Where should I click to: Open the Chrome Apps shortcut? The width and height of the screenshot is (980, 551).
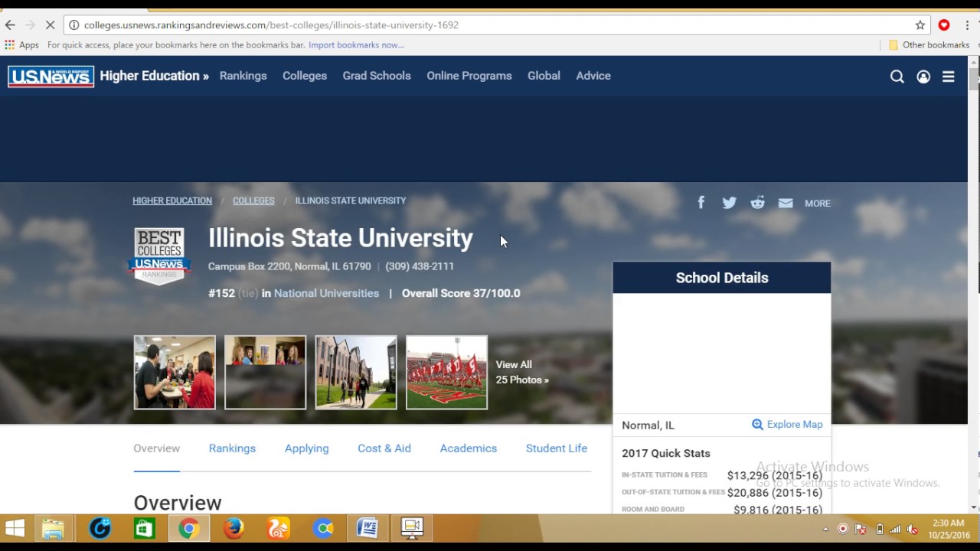tap(21, 45)
